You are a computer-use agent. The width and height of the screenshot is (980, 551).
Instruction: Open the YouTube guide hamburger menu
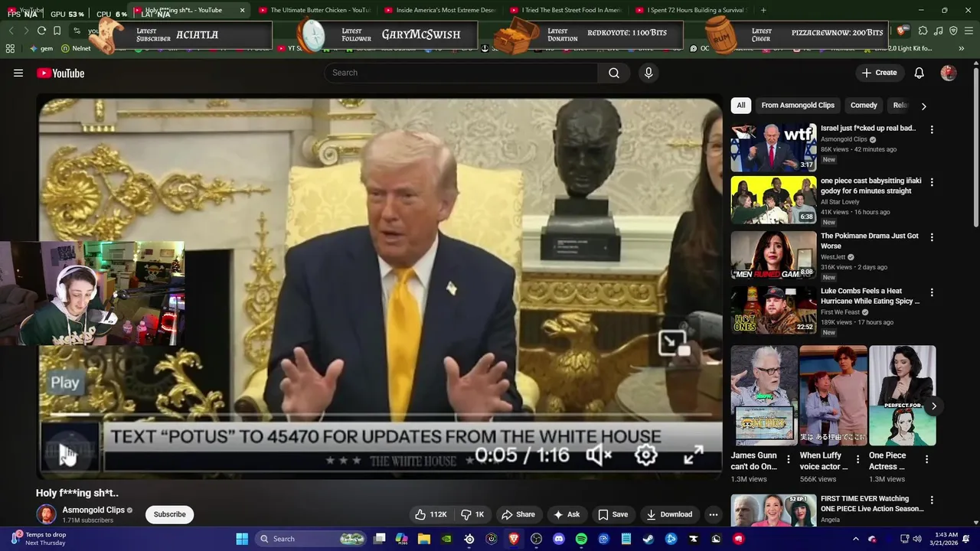(x=18, y=73)
